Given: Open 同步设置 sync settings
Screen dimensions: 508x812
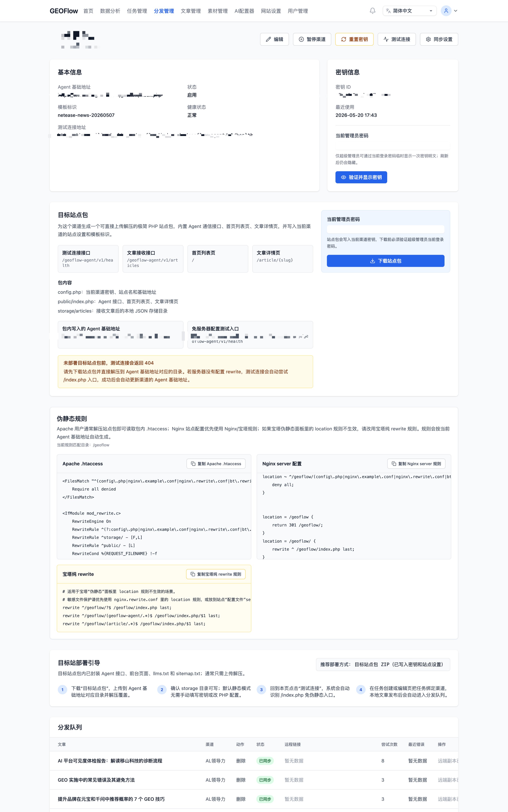Looking at the screenshot, I should (439, 39).
